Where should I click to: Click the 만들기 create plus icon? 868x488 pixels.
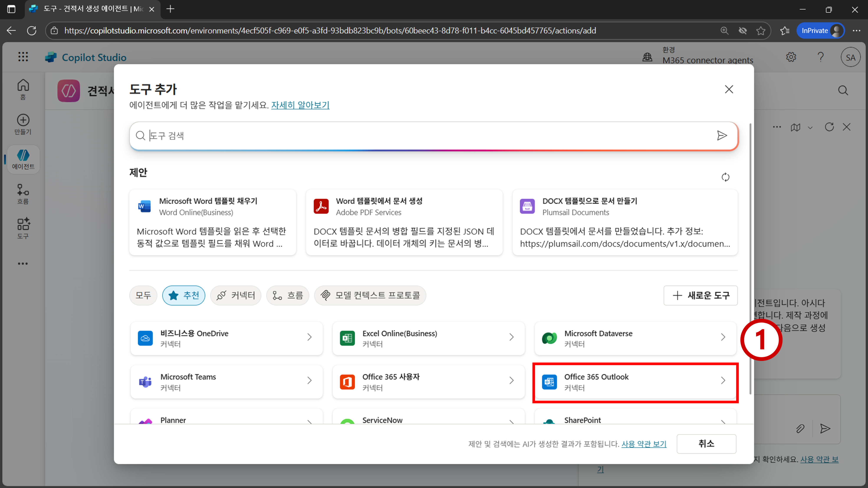pos(23,124)
